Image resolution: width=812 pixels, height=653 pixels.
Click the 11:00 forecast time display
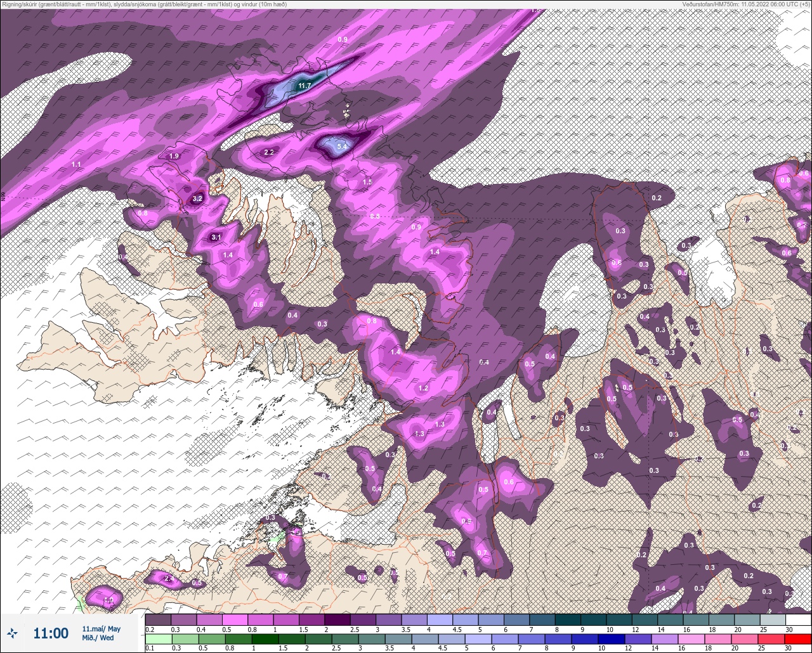[x=51, y=633]
